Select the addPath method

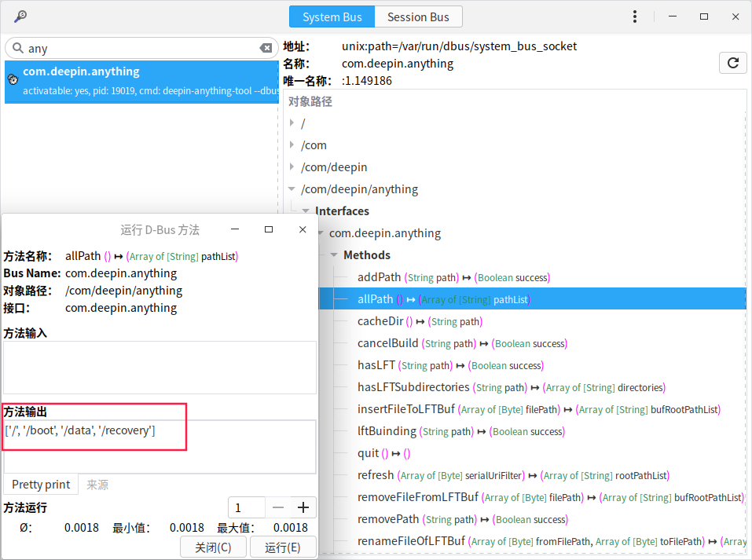pyautogui.click(x=453, y=277)
